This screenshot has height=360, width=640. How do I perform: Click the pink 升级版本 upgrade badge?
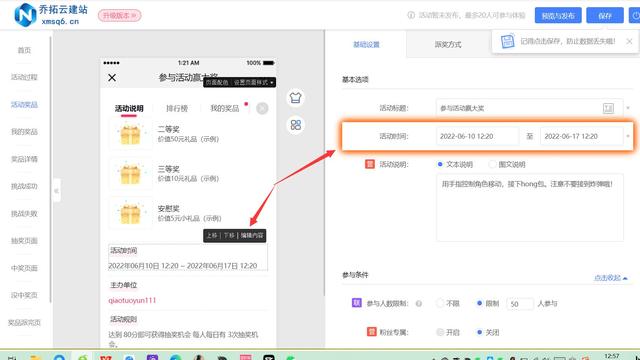pos(119,16)
